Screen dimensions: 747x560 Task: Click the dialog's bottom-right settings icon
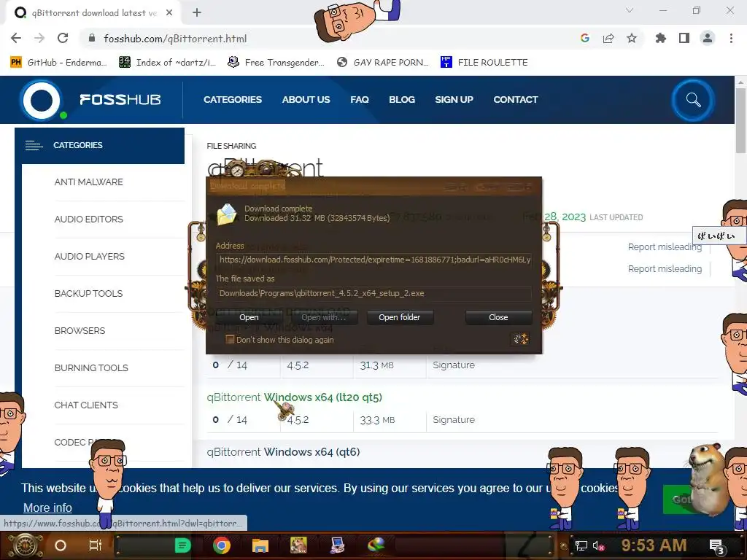[520, 339]
